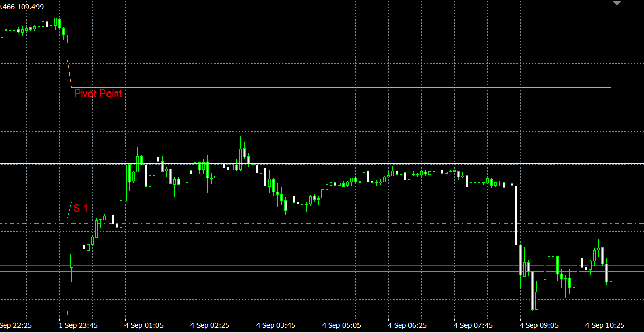Click the 4 Sep 03:45 time label
The width and height of the screenshot is (644, 333).
click(x=276, y=325)
